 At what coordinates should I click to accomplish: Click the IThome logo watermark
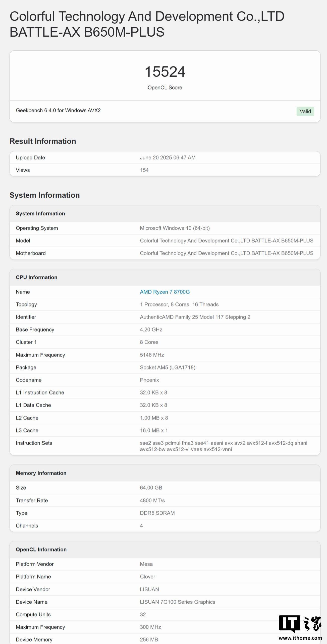click(x=300, y=624)
